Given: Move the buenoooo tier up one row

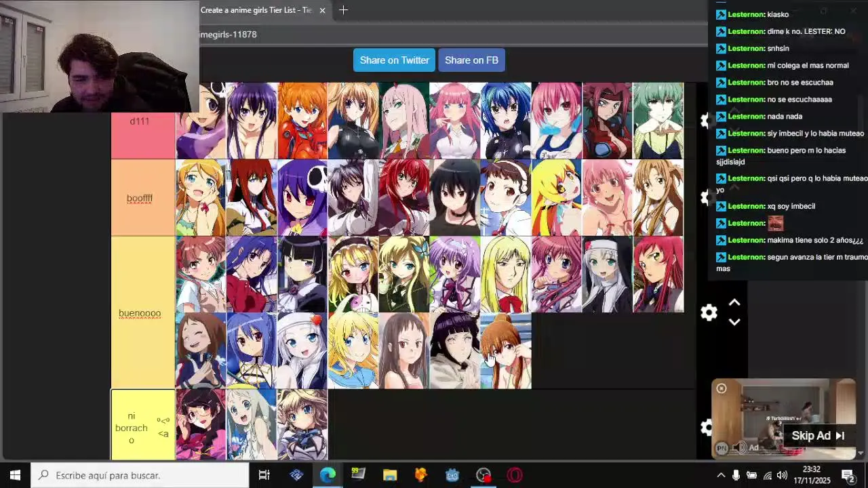Looking at the screenshot, I should (734, 303).
